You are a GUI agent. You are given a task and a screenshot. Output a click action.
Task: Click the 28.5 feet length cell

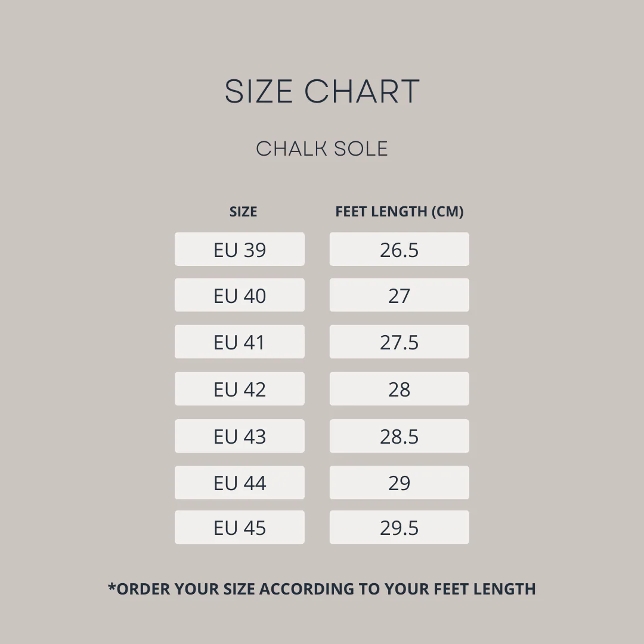point(399,436)
